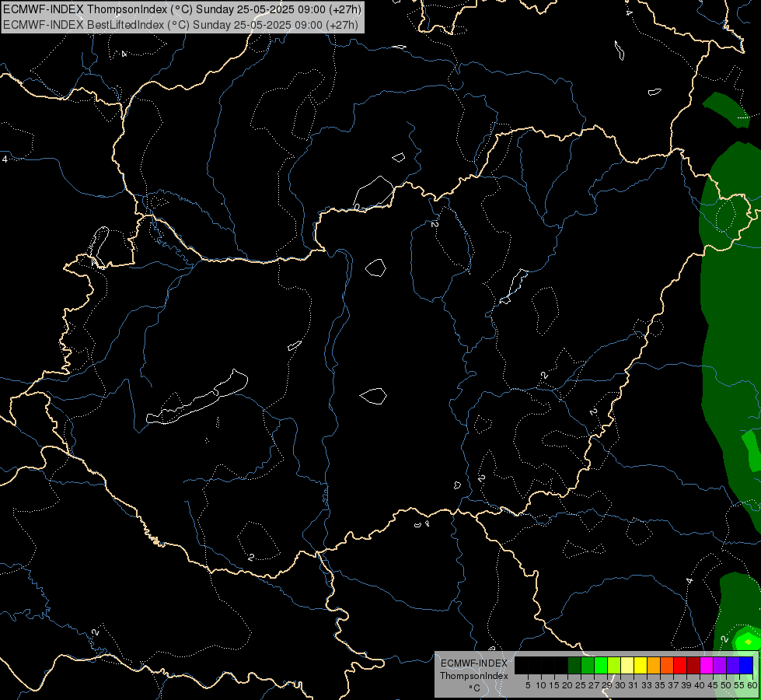Select the red-orange legend swatch (35-37)

point(667,665)
